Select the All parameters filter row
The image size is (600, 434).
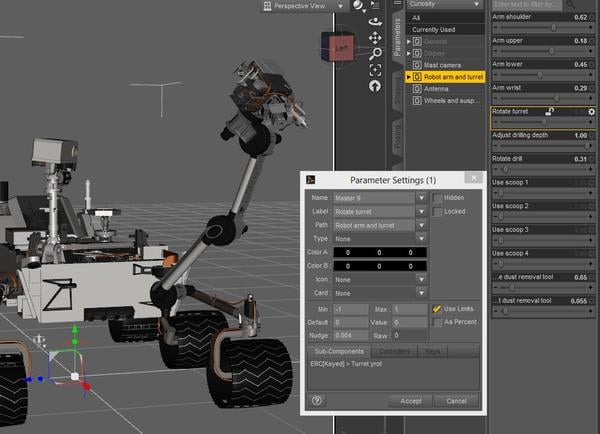pyautogui.click(x=445, y=18)
